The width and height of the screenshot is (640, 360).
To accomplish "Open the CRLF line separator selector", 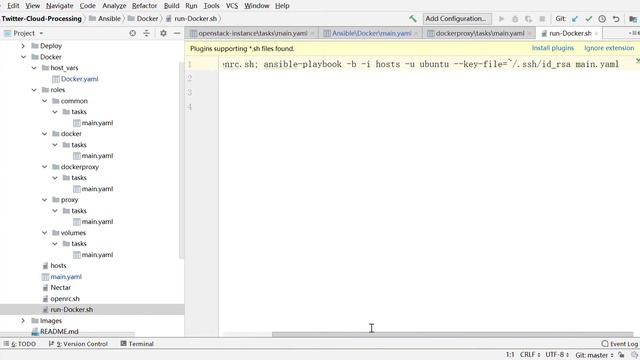I will click(530, 355).
